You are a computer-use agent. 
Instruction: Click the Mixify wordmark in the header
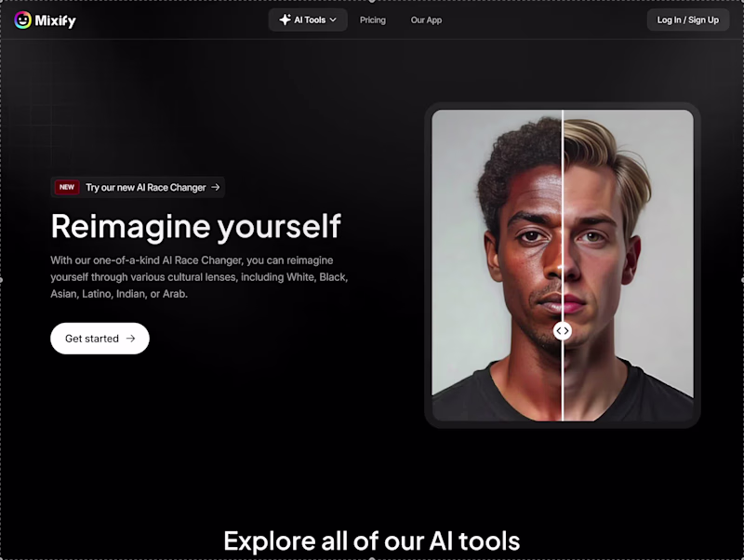[x=55, y=20]
